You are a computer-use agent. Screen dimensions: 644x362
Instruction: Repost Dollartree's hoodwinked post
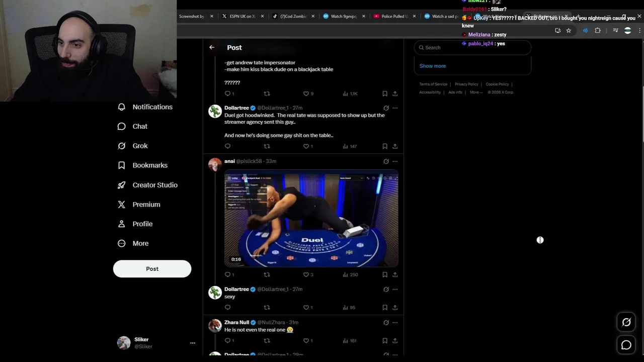point(267,146)
